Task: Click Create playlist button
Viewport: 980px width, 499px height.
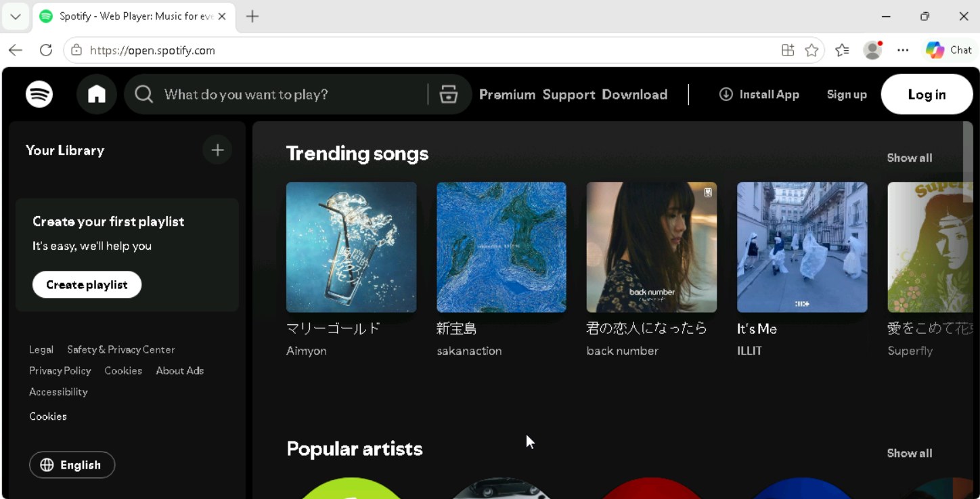Action: coord(87,284)
